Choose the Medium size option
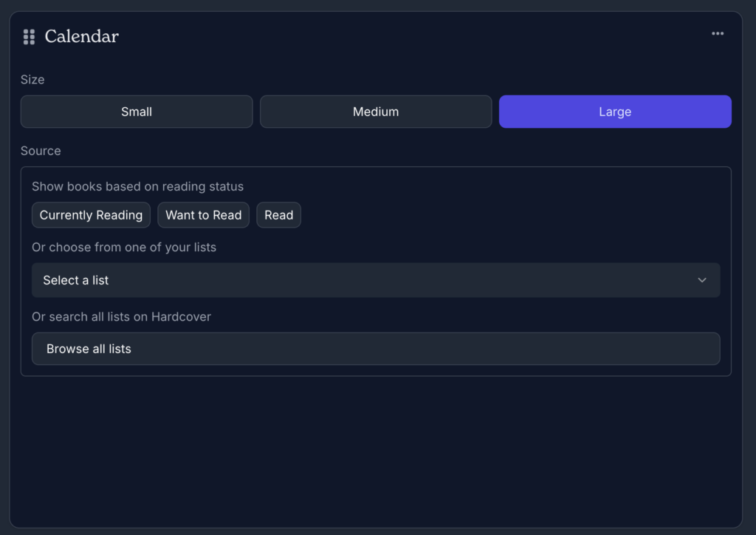756x535 pixels. (x=376, y=112)
